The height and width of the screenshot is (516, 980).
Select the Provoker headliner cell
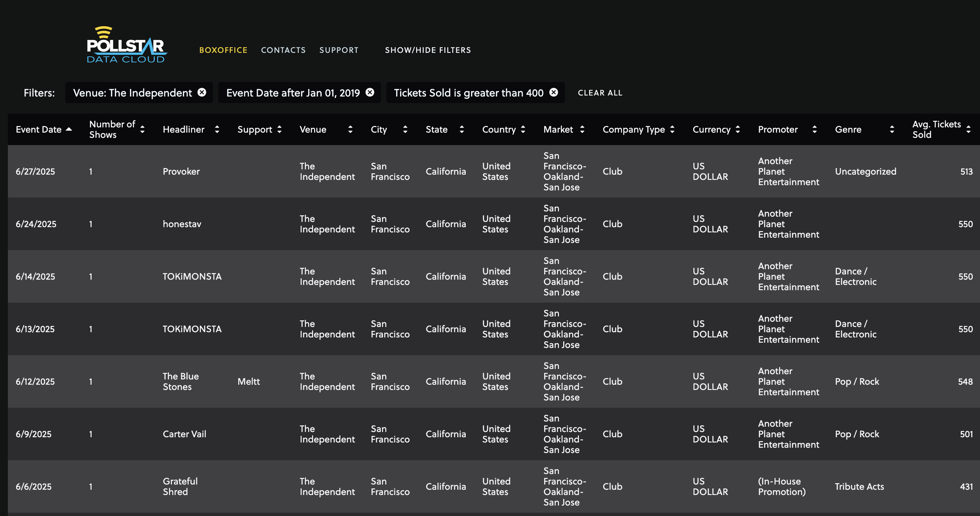(x=181, y=171)
